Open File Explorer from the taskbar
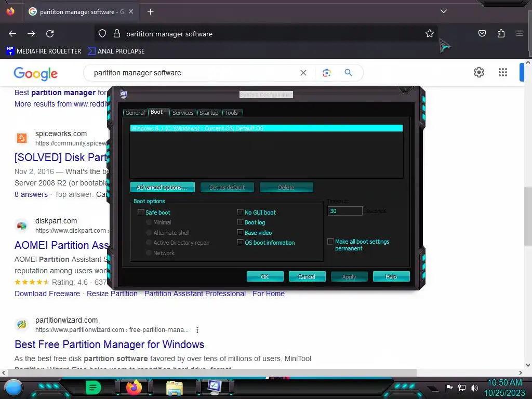532x399 pixels. [175, 388]
